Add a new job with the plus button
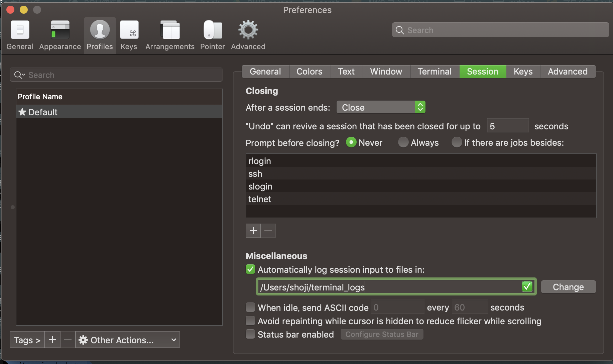613x364 pixels. (x=253, y=231)
